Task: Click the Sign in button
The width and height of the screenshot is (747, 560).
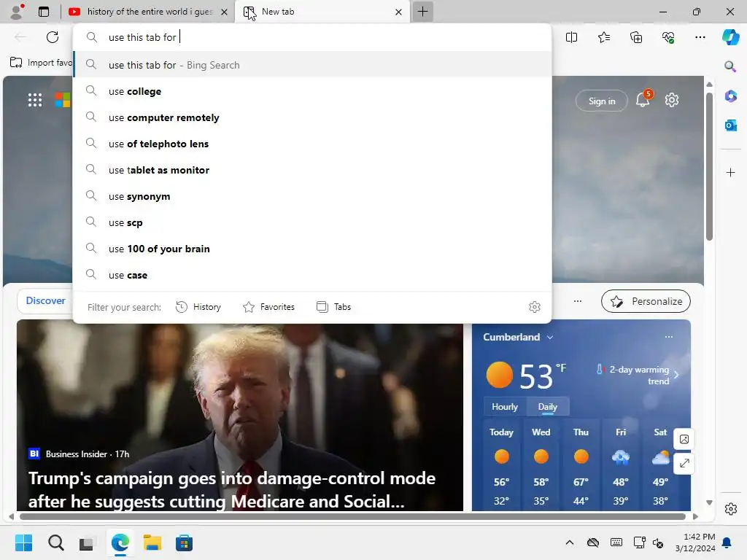Action: pos(602,101)
